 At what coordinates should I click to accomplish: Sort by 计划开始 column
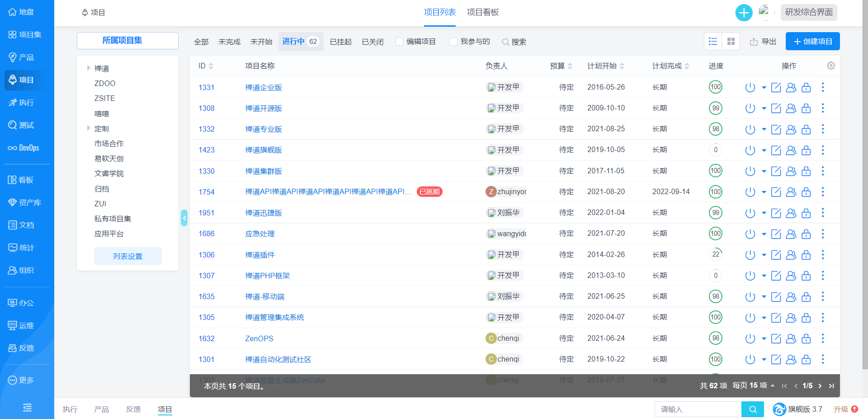[x=606, y=66]
